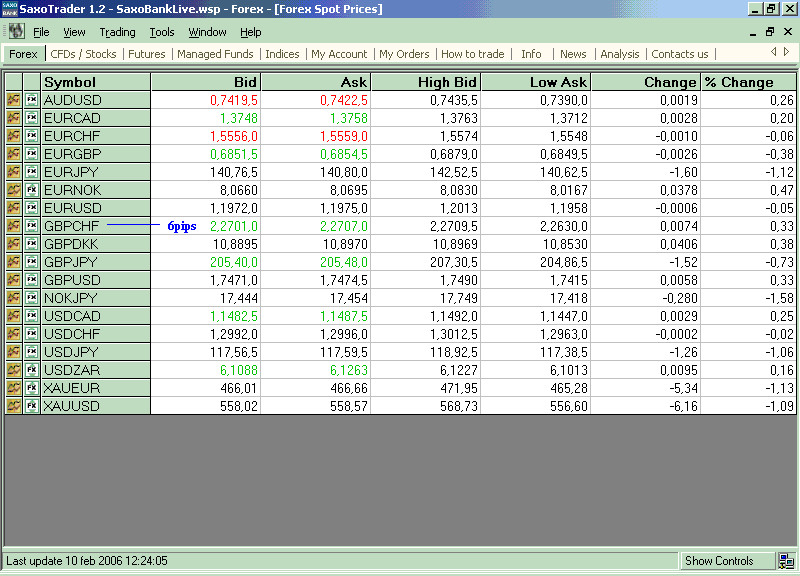Image resolution: width=800 pixels, height=576 pixels.
Task: Open the FX trade icon for EURUSD
Action: [x=32, y=208]
